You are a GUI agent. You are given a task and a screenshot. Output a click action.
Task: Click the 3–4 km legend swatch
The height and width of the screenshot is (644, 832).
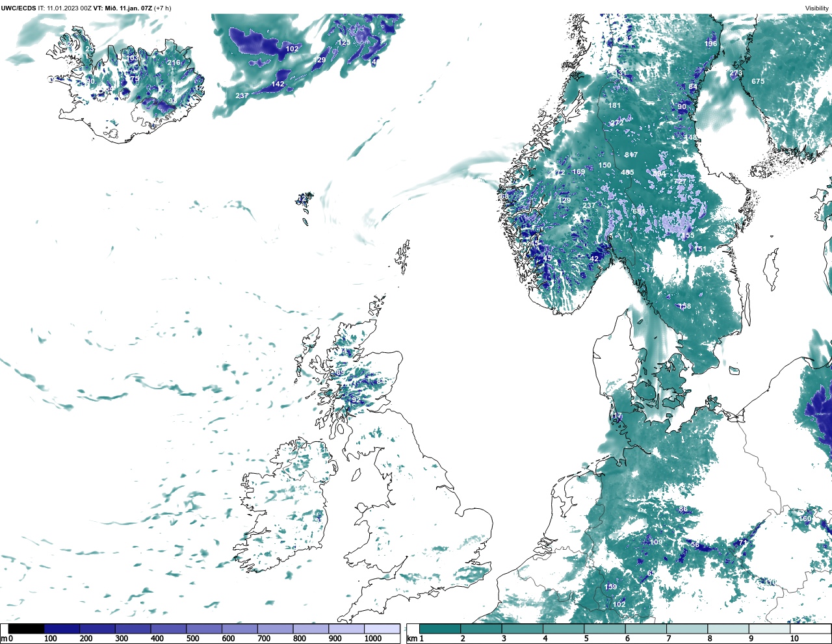pyautogui.click(x=523, y=628)
